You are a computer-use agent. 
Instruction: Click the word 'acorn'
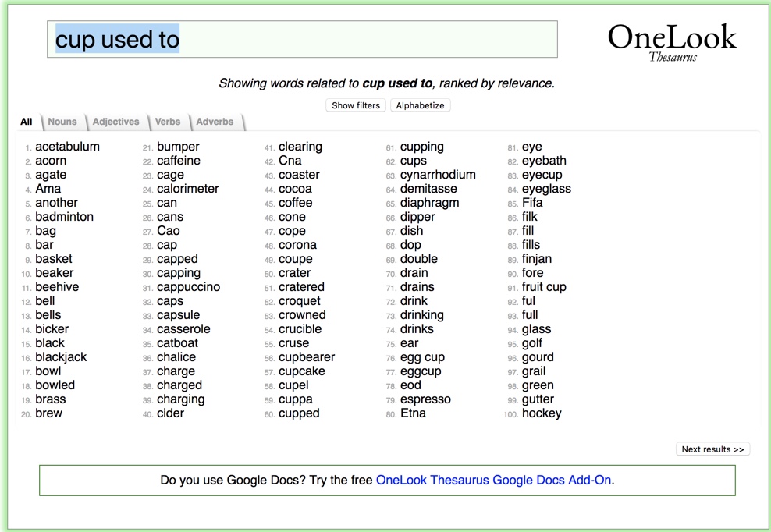click(x=51, y=161)
